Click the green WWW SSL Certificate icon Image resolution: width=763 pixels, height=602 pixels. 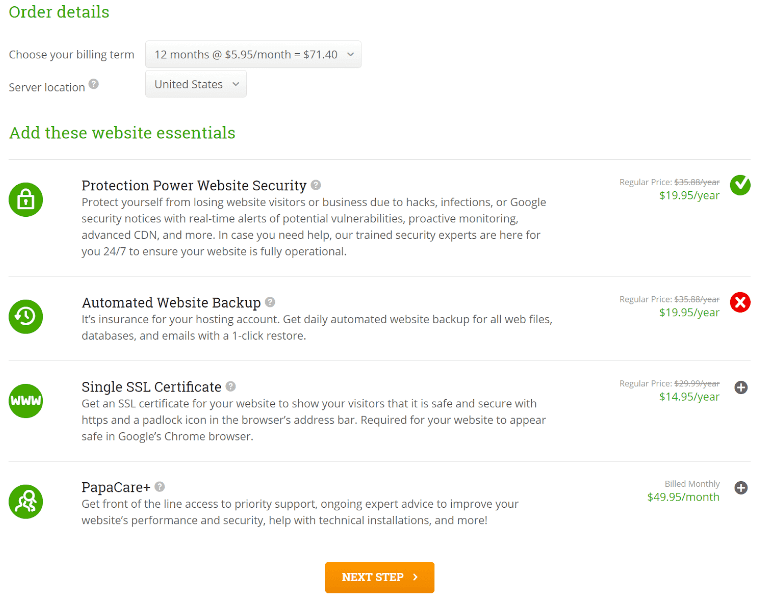point(26,401)
